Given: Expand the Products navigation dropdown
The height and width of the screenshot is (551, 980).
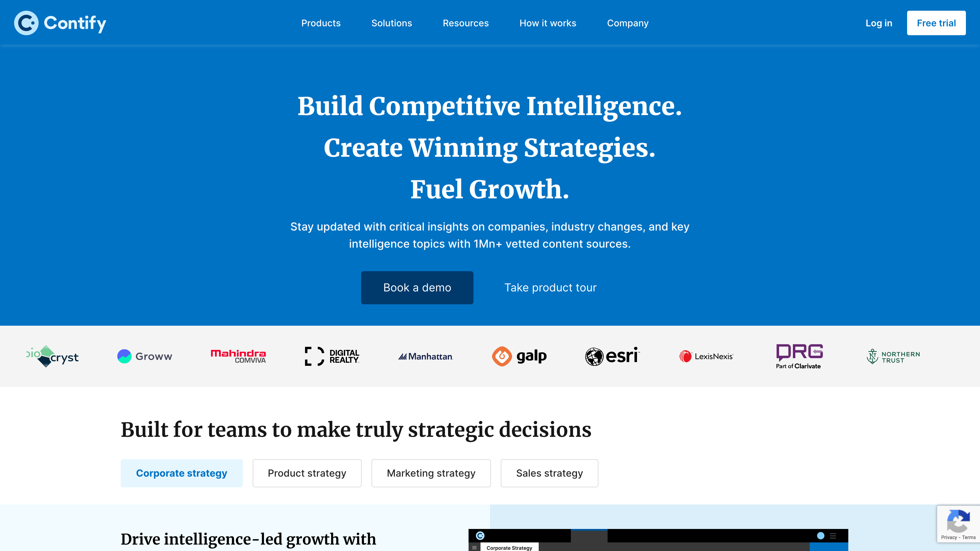Looking at the screenshot, I should coord(321,22).
